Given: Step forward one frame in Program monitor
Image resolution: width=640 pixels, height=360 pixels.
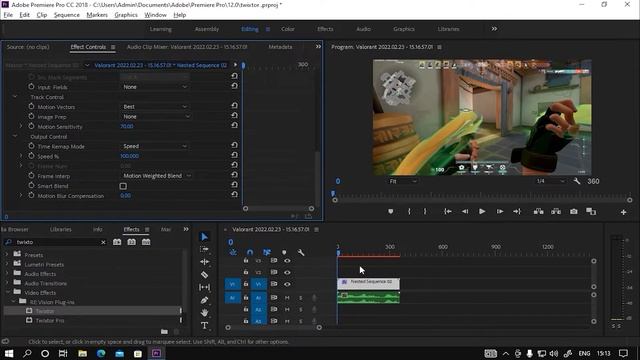Looking at the screenshot, I should tap(500, 211).
